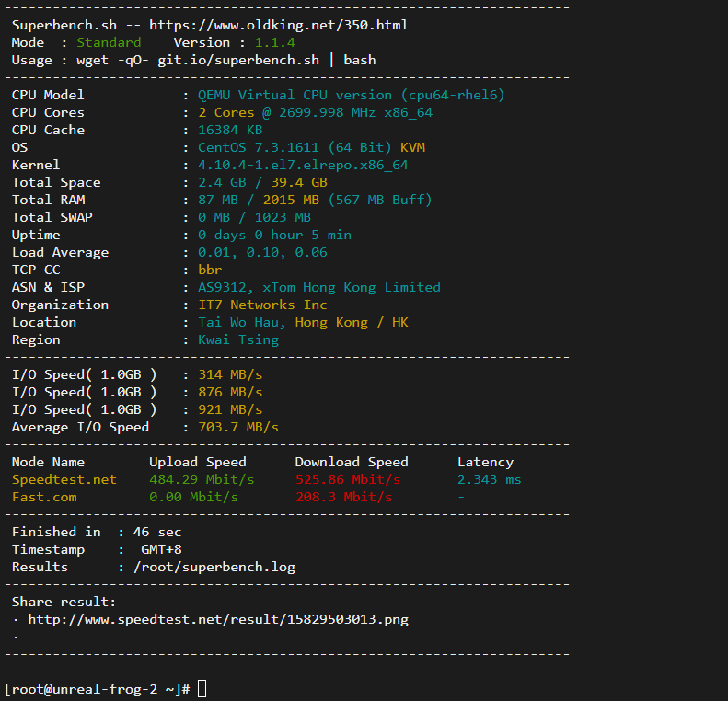The image size is (728, 701).
Task: Click the 'AS9312, xTom Hong Kong Limited' value
Action: 319,288
